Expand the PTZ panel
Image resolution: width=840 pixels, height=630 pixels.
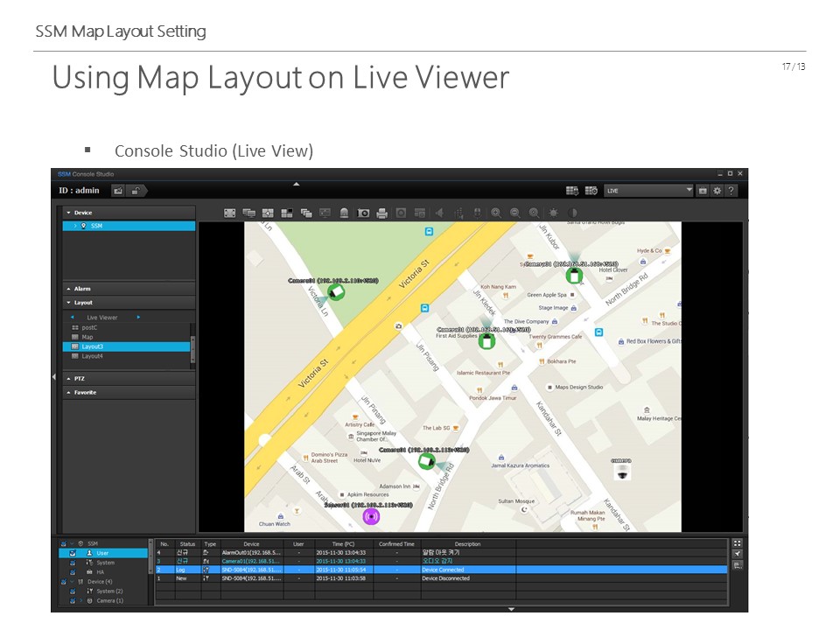pyautogui.click(x=129, y=379)
